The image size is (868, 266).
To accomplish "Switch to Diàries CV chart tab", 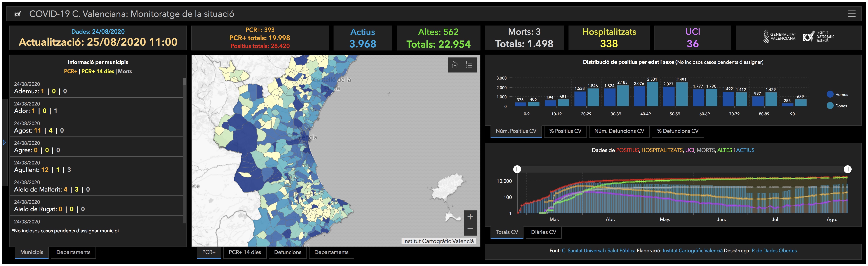I will pyautogui.click(x=543, y=232).
